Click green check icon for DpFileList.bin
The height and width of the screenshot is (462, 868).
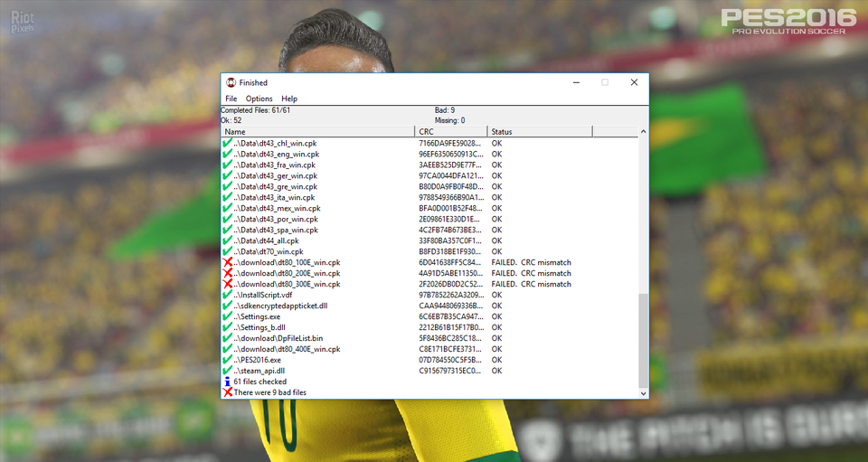click(x=228, y=338)
